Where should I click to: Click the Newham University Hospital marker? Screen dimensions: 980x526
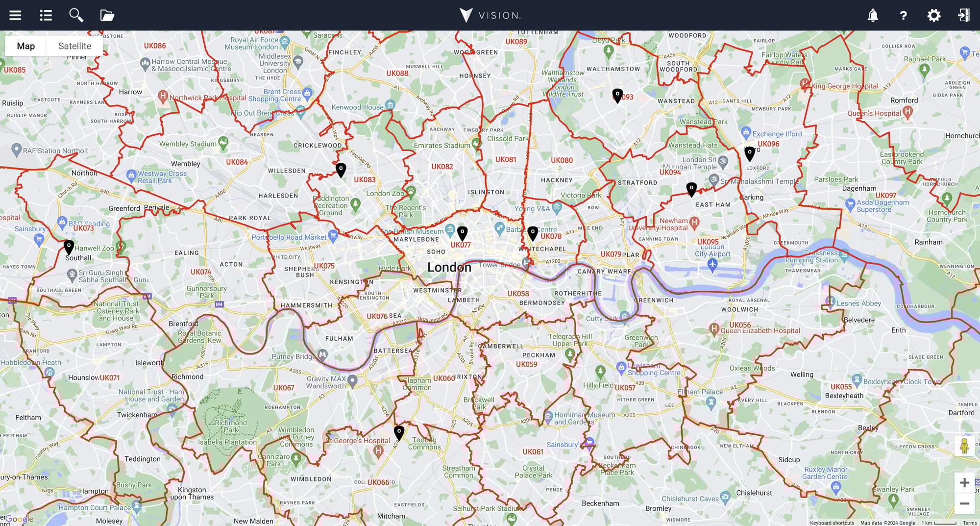(694, 222)
